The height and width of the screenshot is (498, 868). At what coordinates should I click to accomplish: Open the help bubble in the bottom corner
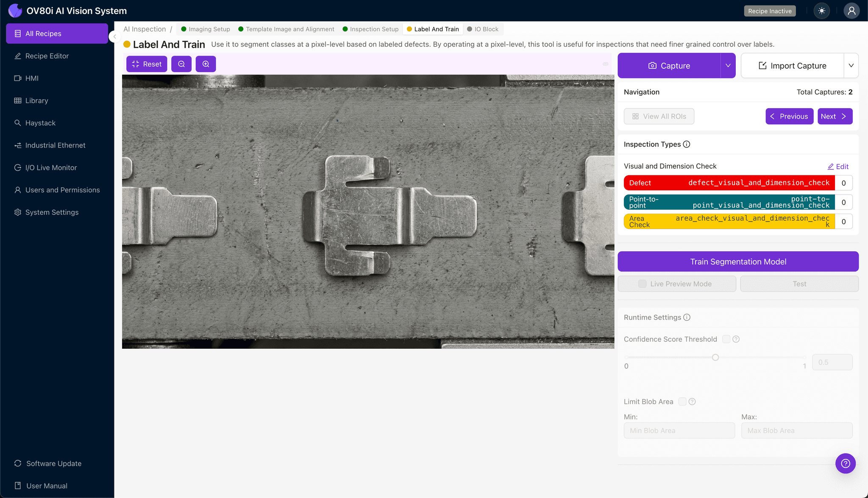click(845, 463)
